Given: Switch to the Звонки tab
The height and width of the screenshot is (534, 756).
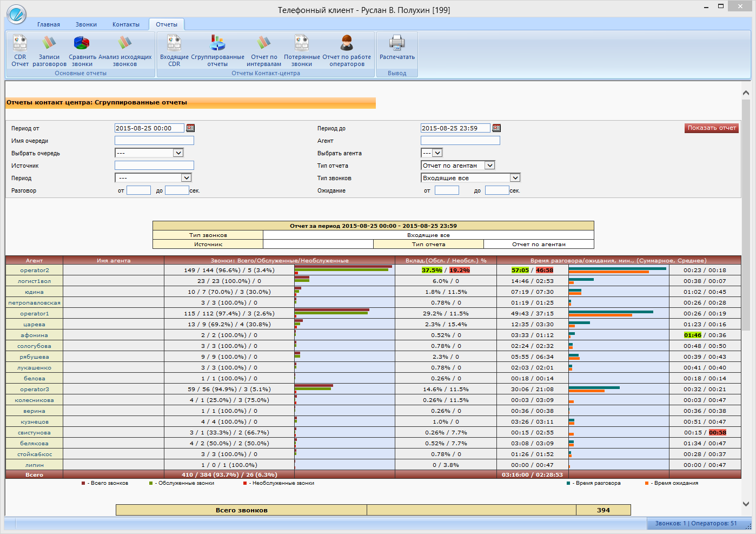Looking at the screenshot, I should pyautogui.click(x=86, y=24).
